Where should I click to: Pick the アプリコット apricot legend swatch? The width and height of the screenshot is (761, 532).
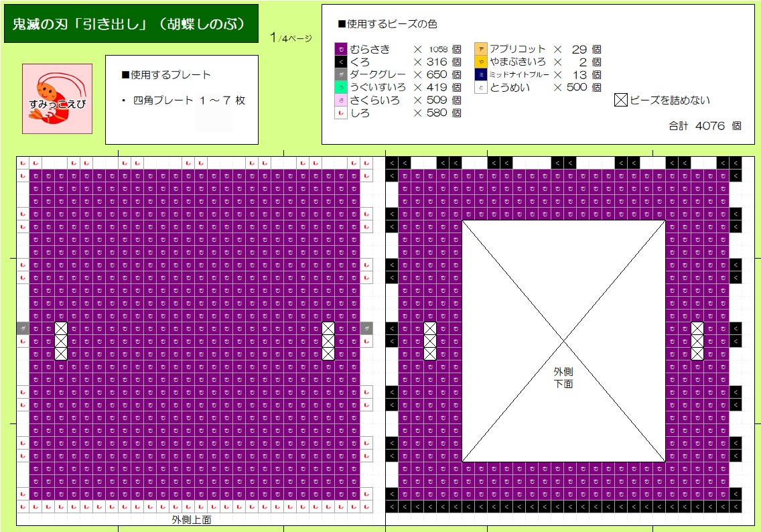(x=480, y=49)
